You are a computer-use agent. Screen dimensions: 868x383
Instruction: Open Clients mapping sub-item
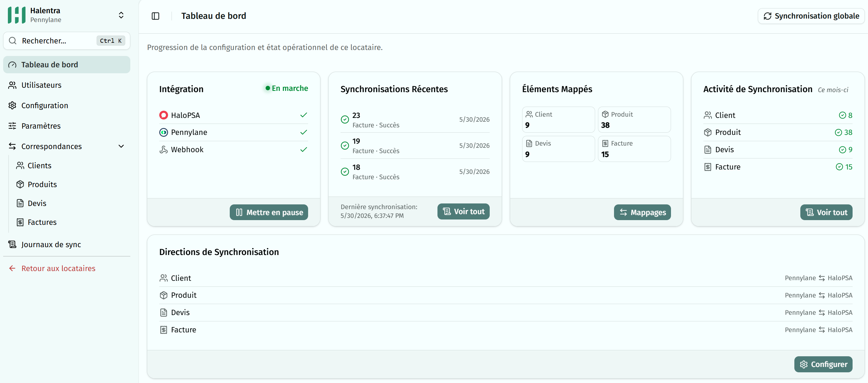pyautogui.click(x=71, y=166)
